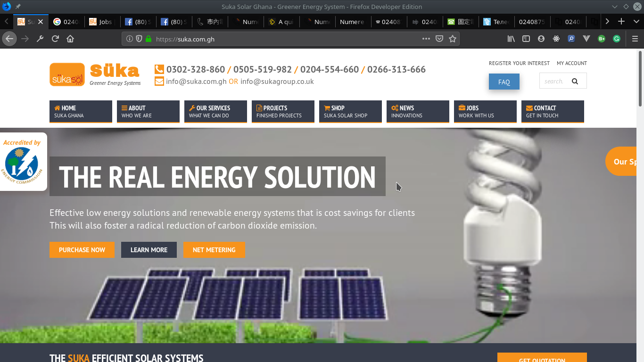The height and width of the screenshot is (362, 644).
Task: Open OUR SERVICES menu item
Action: coord(215,111)
